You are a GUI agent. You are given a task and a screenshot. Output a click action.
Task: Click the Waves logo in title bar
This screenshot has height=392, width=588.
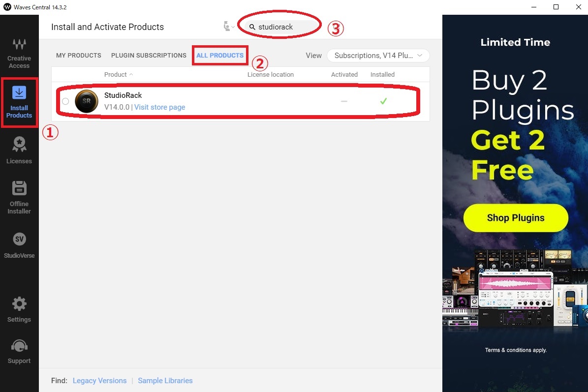[7, 7]
